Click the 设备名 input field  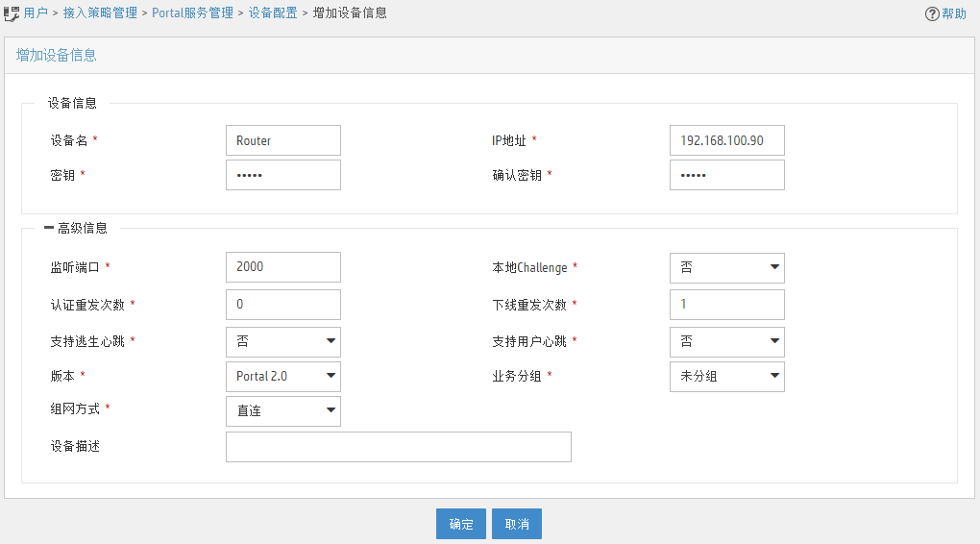pos(282,140)
